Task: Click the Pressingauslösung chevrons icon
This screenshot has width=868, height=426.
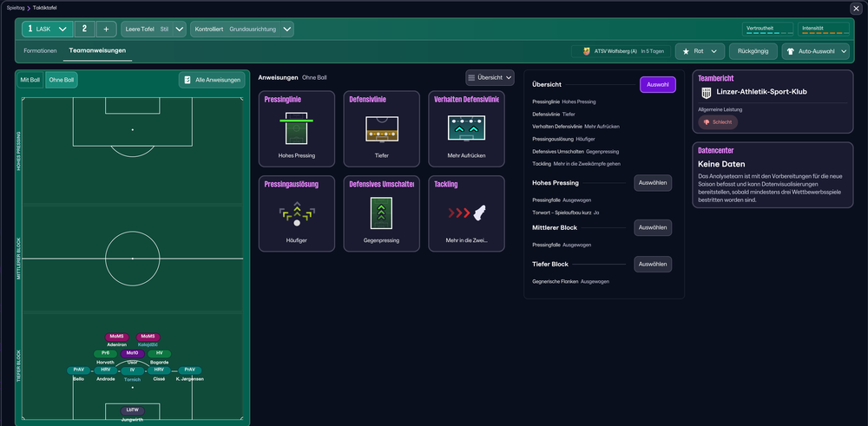Action: point(296,213)
